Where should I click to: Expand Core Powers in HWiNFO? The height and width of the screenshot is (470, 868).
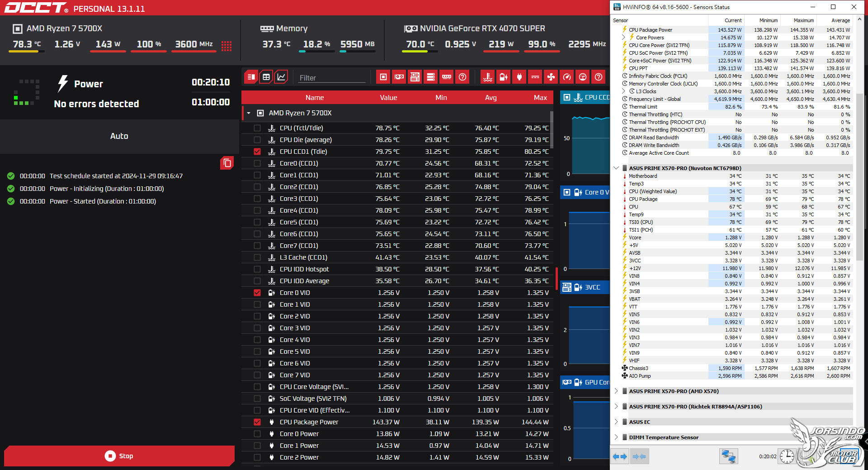[623, 38]
